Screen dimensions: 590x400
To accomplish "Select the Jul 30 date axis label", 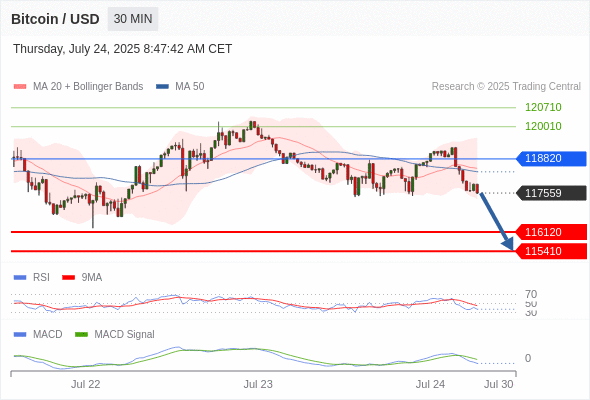I will pos(499,384).
